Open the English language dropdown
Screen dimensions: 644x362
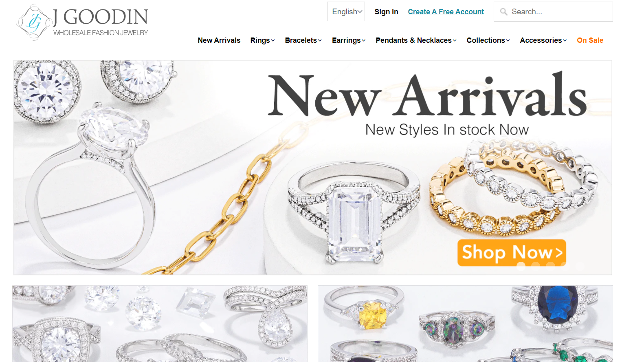(346, 11)
